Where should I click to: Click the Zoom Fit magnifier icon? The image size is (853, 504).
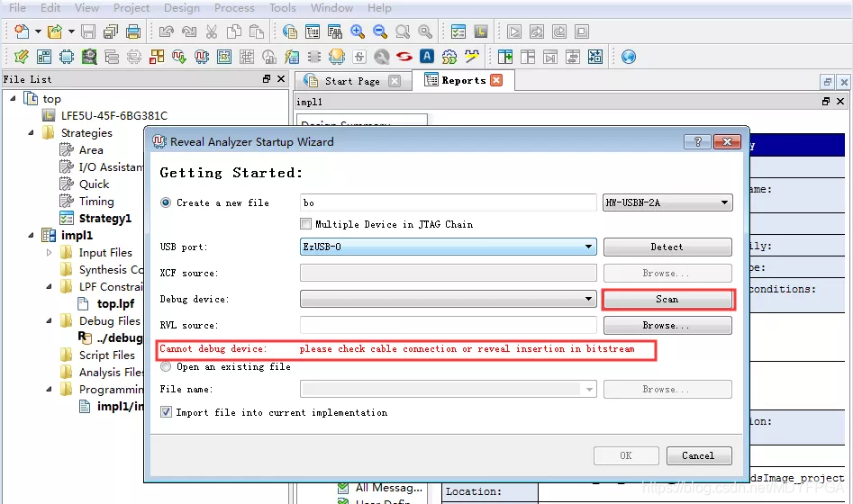click(403, 31)
